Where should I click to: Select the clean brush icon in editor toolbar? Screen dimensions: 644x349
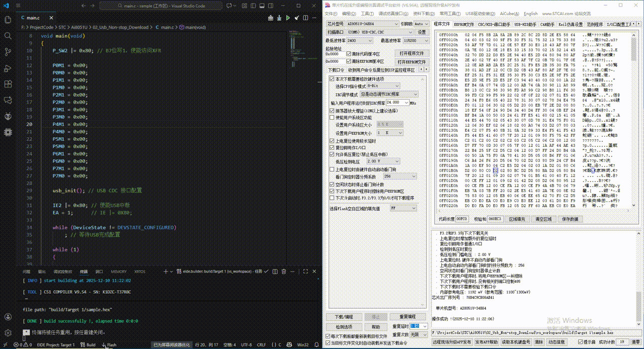tap(296, 17)
